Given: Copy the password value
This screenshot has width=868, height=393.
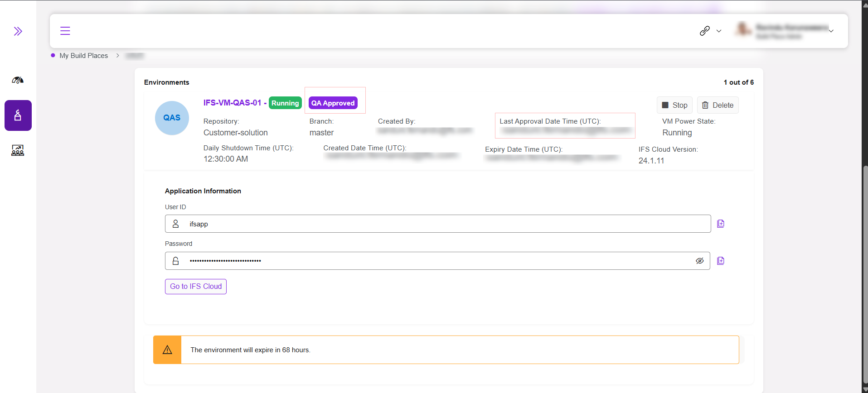Looking at the screenshot, I should (721, 261).
